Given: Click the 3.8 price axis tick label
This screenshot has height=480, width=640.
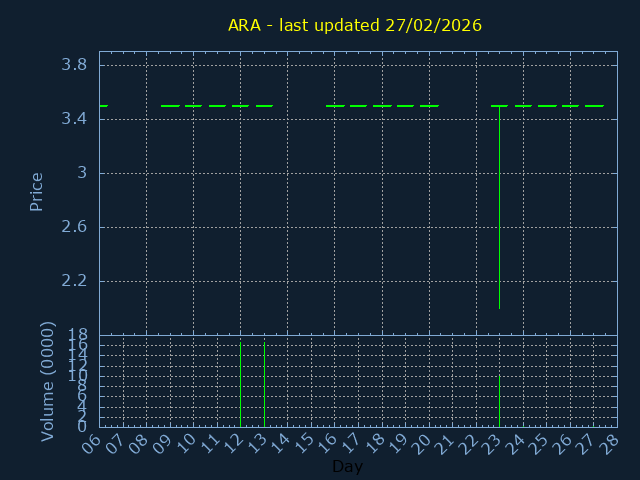Looking at the screenshot, I should pyautogui.click(x=75, y=65).
